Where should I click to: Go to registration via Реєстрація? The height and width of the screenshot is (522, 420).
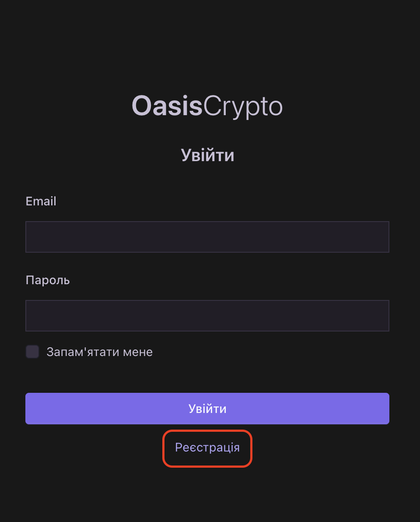(207, 448)
